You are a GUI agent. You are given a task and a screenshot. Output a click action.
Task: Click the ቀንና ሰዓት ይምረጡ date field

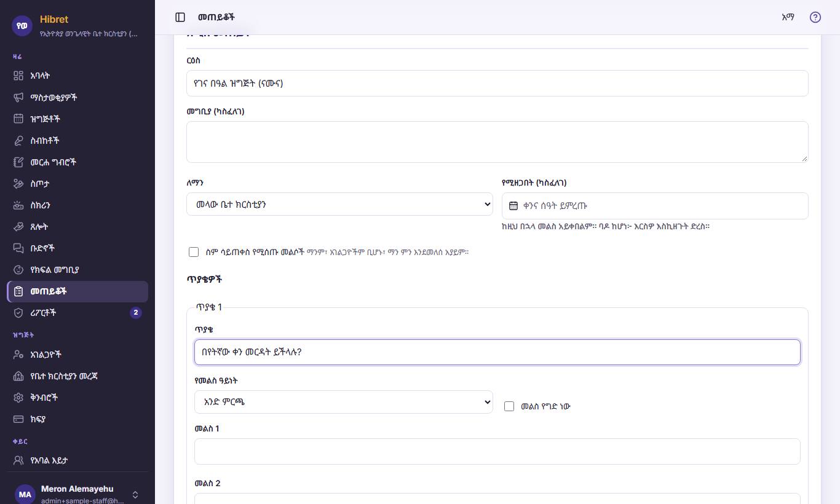[655, 206]
